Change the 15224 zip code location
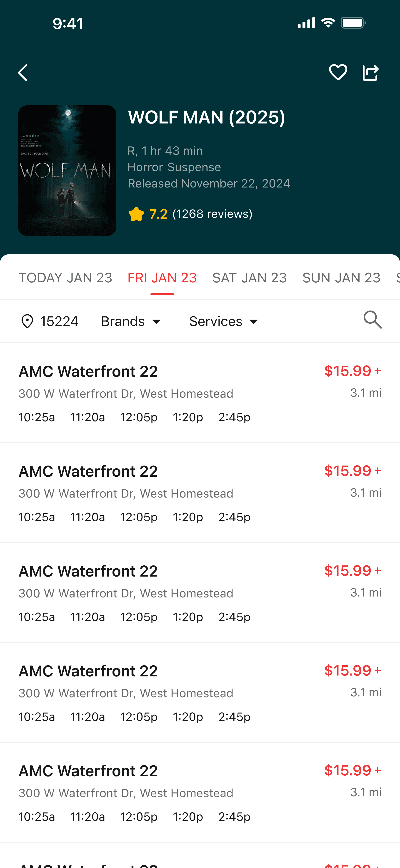The image size is (400, 868). 59,321
